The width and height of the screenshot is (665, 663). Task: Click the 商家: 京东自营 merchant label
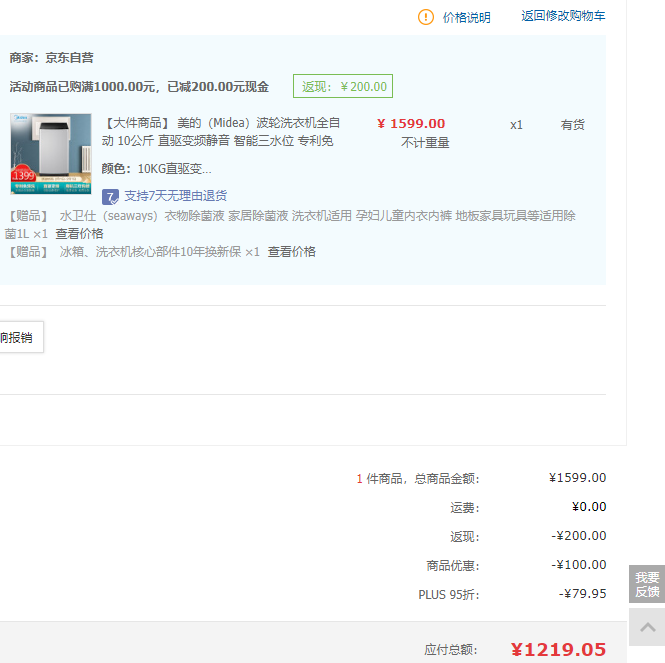[52, 58]
